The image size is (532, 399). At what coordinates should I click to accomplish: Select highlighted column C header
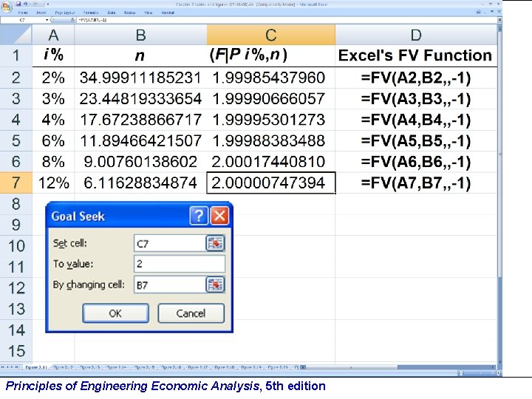tap(270, 35)
